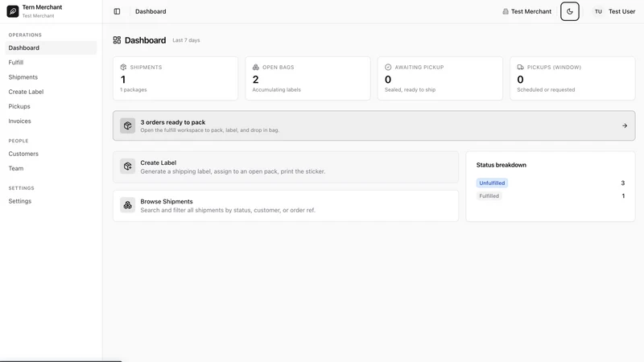Click the '1 packages' text

tap(133, 89)
